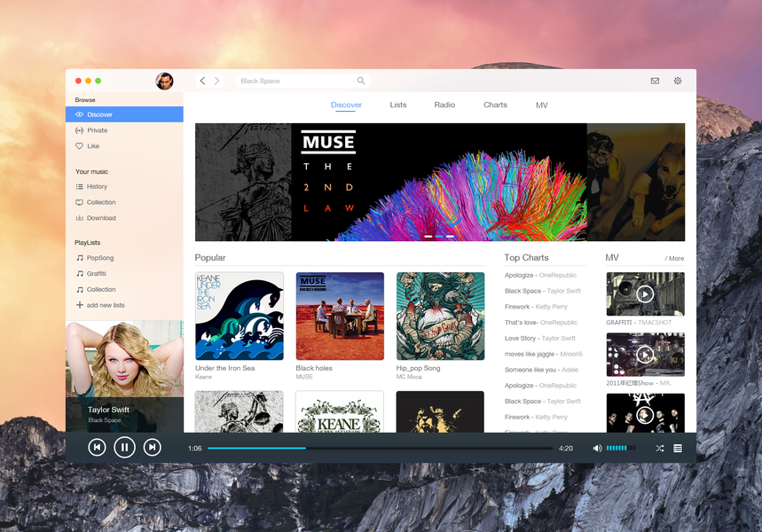Toggle shuffle playback mode
Screen dimensions: 762x532
pos(659,448)
